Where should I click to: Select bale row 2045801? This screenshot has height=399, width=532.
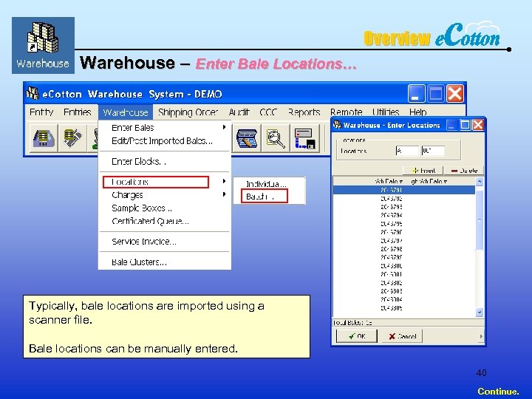tap(404, 274)
